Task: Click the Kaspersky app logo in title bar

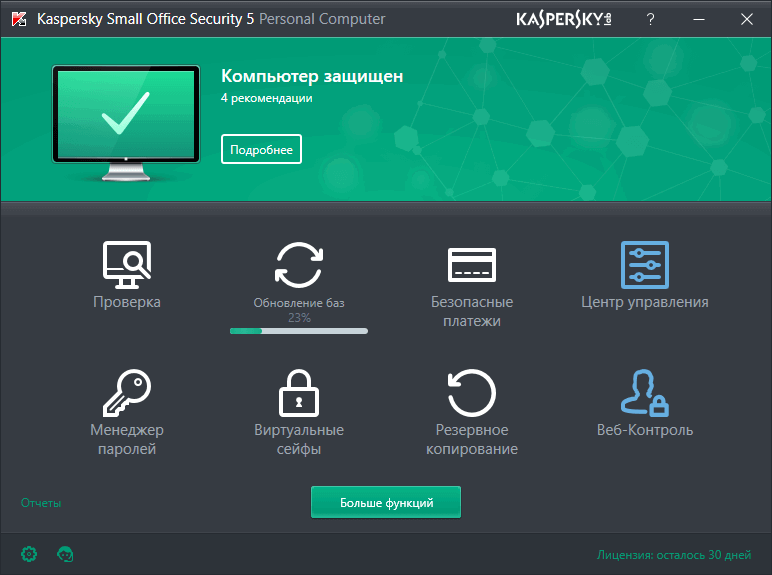Action: (x=19, y=19)
